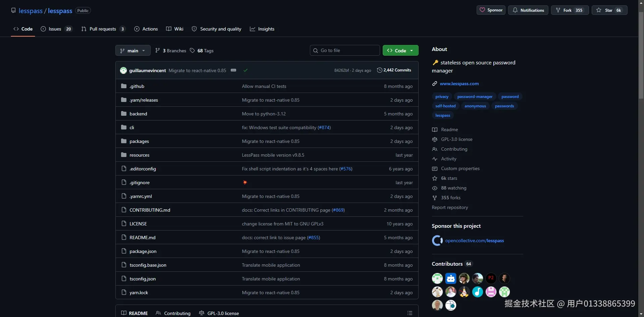Click the Go to file search field
Image resolution: width=644 pixels, height=317 pixels.
coord(345,50)
